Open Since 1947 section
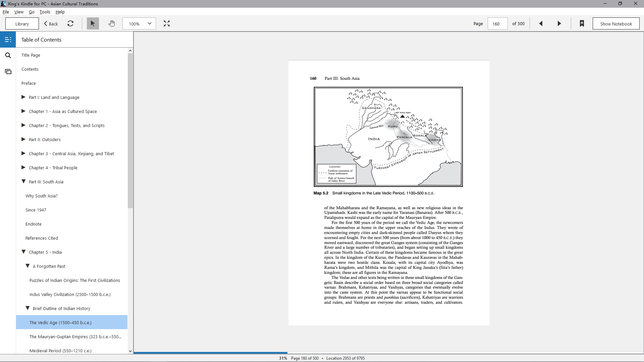This screenshot has width=644, height=362. [36, 210]
